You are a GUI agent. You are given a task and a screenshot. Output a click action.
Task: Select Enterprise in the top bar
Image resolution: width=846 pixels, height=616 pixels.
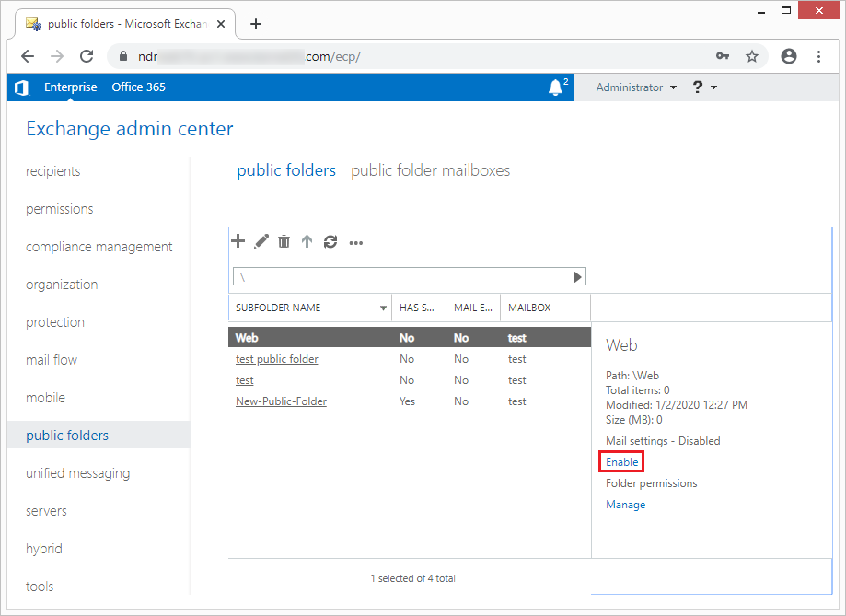tap(71, 87)
